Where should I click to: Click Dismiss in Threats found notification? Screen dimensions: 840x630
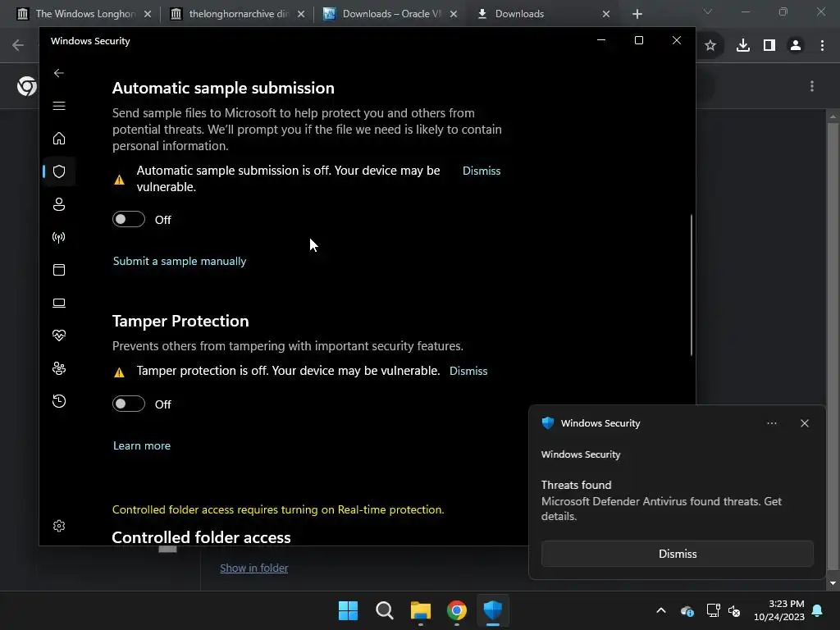pos(677,554)
